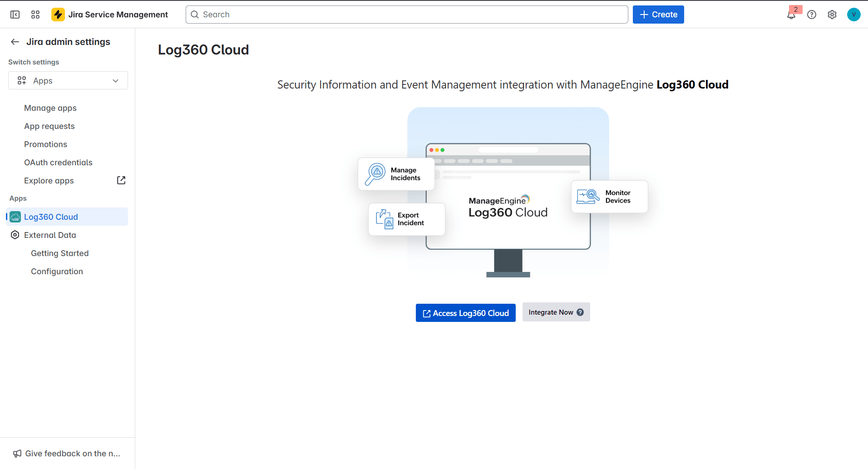
Task: Click the Jira Service Management lightning icon
Action: [58, 14]
